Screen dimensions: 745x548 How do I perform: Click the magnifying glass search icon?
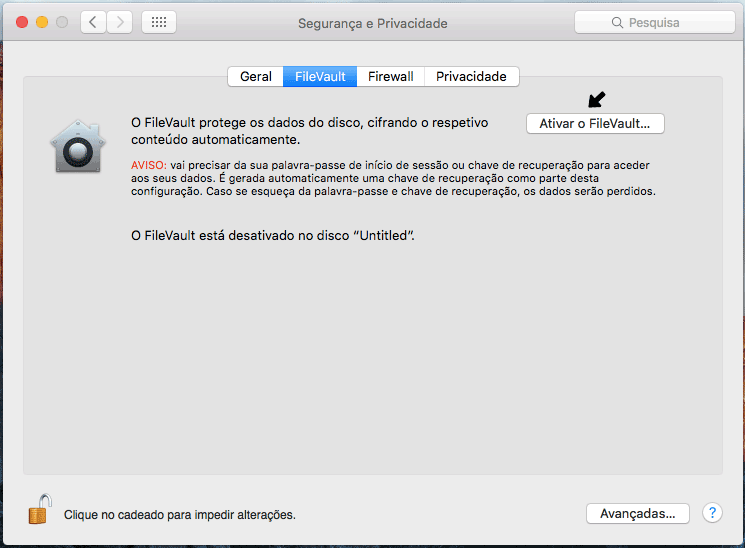click(617, 23)
